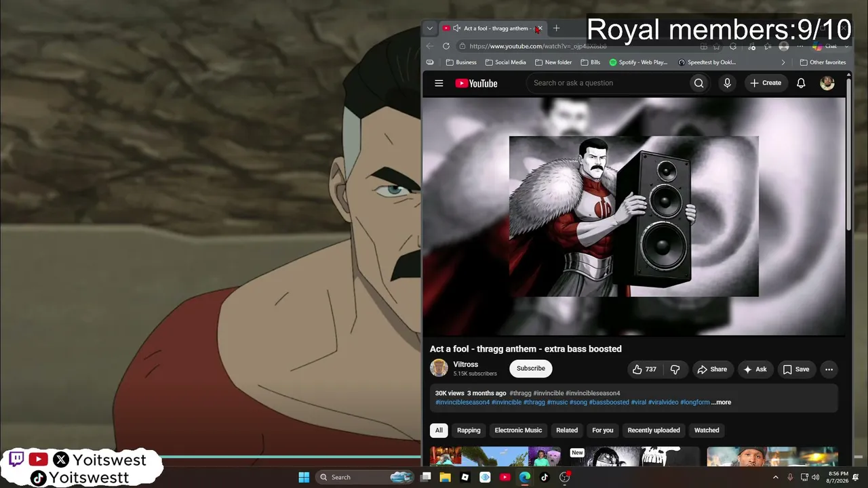Open Roblox from the taskbar
The image size is (868, 488).
(465, 477)
